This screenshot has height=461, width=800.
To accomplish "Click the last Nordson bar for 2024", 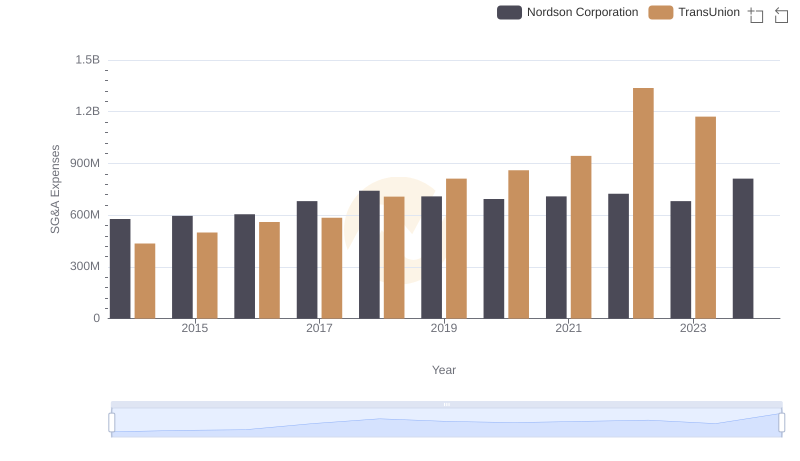I will (x=743, y=248).
